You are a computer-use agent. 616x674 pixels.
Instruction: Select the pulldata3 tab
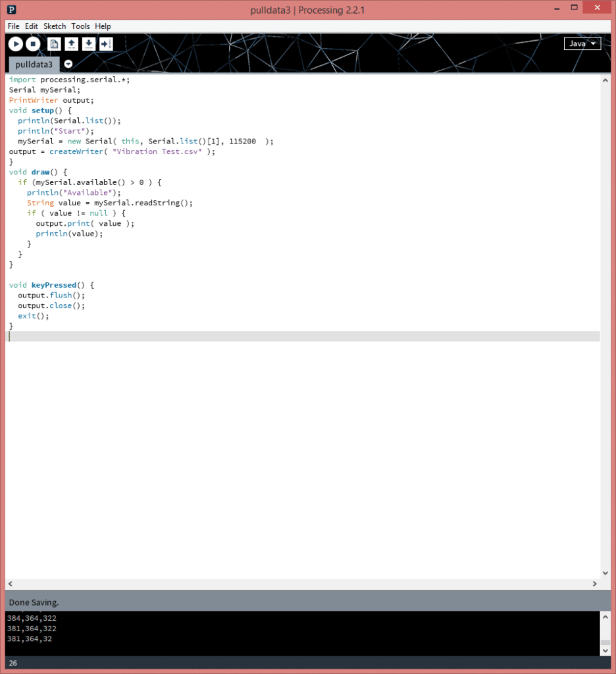[x=34, y=65]
